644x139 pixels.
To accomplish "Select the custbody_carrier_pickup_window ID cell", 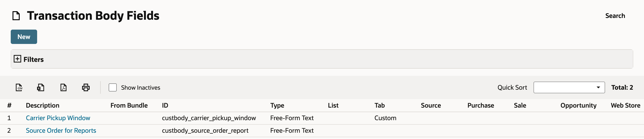I will pyautogui.click(x=209, y=118).
